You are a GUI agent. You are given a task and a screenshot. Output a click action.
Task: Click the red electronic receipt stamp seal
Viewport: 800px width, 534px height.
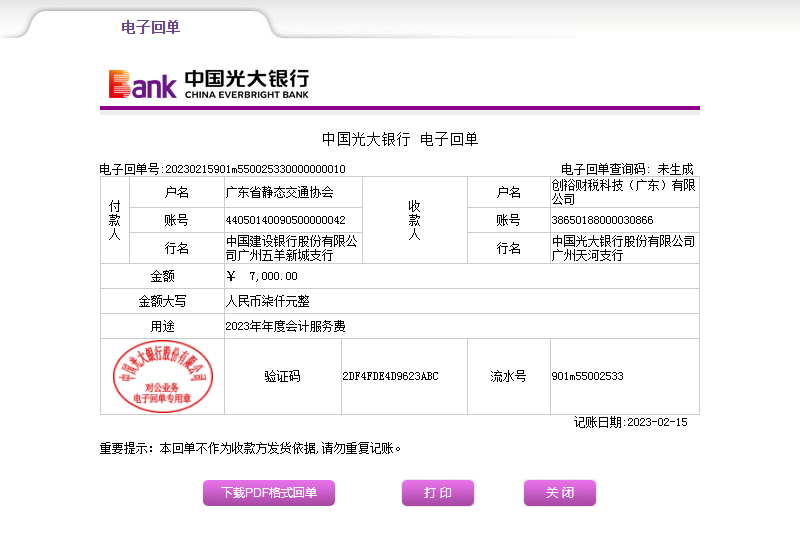point(162,376)
